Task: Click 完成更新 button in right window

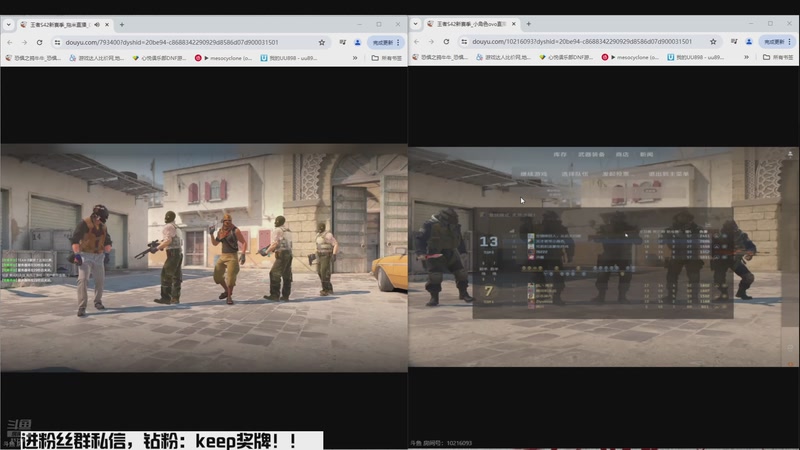Action: (778, 42)
